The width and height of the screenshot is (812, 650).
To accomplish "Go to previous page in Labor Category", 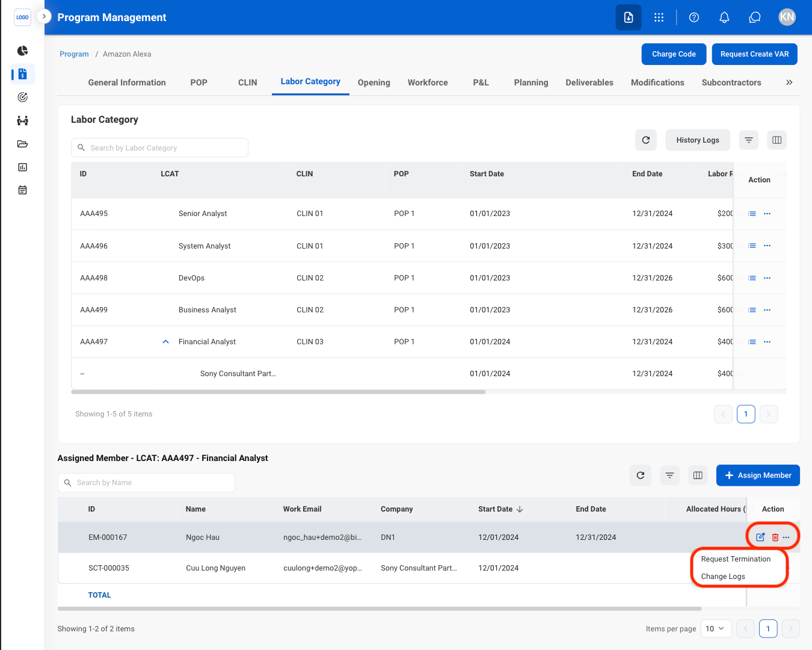I will (723, 414).
